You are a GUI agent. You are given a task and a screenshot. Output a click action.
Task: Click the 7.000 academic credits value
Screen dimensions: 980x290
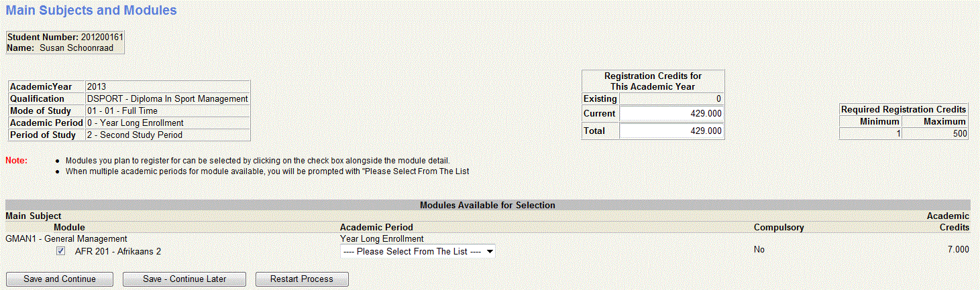955,250
